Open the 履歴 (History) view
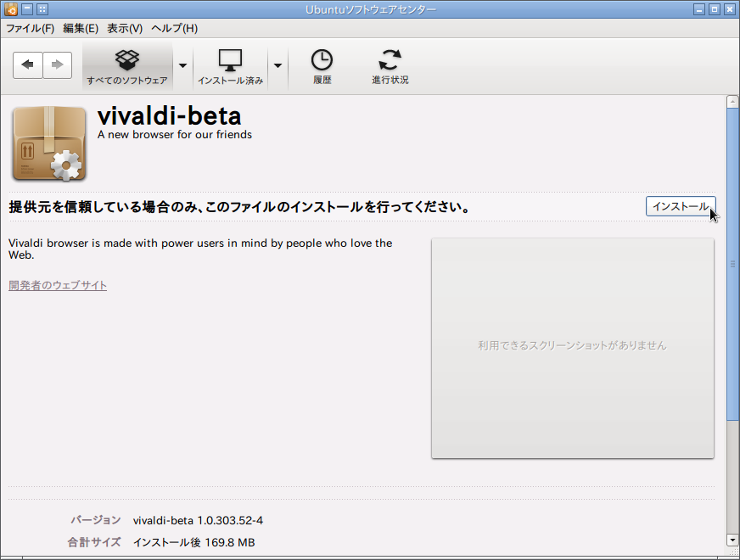Screen dimensions: 740x560 (322, 66)
